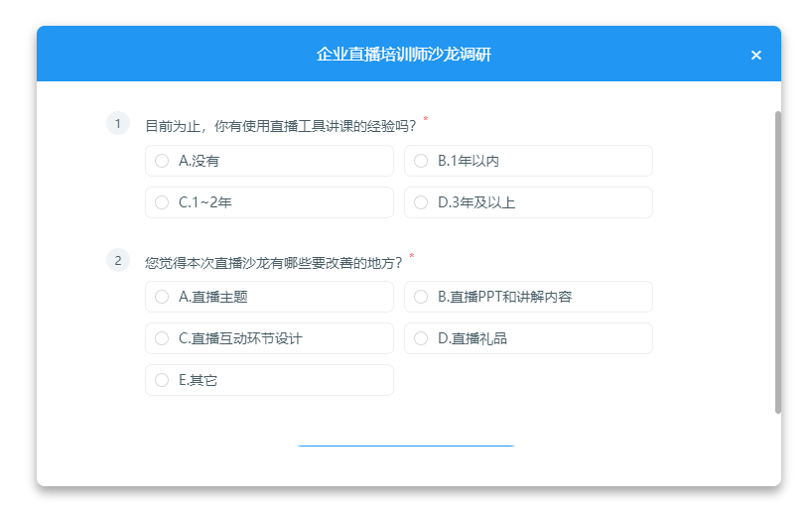Viewport: 812px width, 512px height.
Task: Click the question text about 直播工具讲课的经验
Action: 280,126
